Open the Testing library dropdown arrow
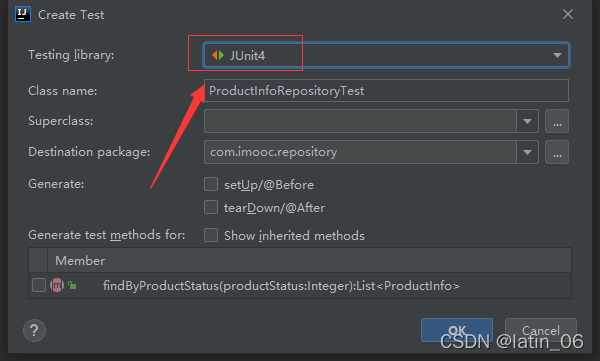The image size is (600, 361). click(x=557, y=56)
